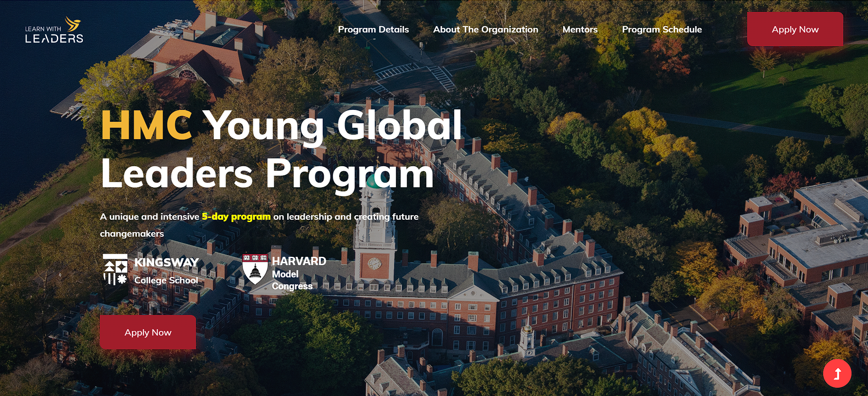Click the golden bird icon in the logo
Image resolution: width=868 pixels, height=396 pixels.
click(73, 23)
